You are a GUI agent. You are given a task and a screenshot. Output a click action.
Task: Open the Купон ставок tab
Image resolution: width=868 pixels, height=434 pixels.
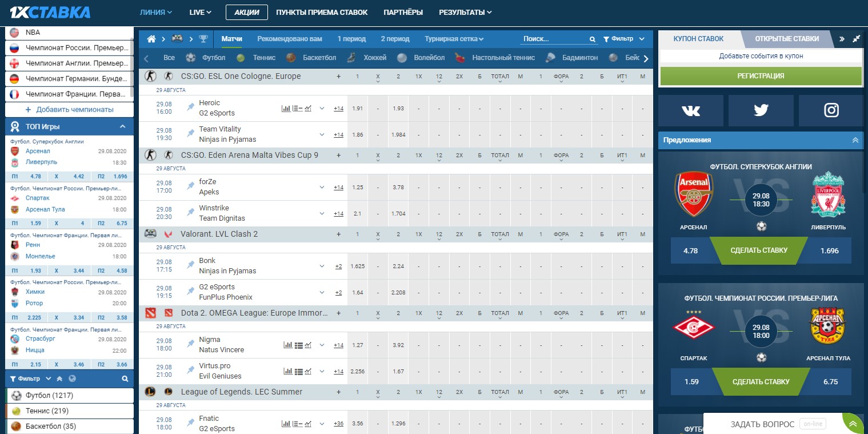pos(698,39)
